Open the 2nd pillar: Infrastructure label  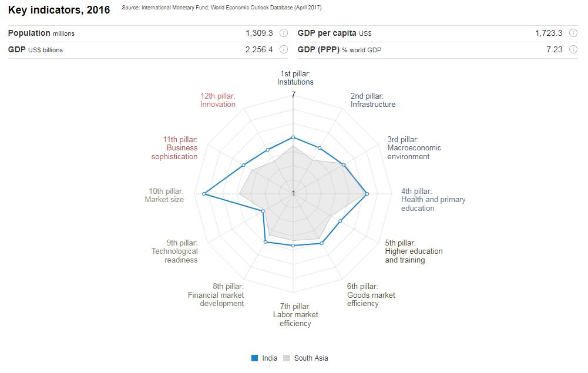[x=373, y=100]
